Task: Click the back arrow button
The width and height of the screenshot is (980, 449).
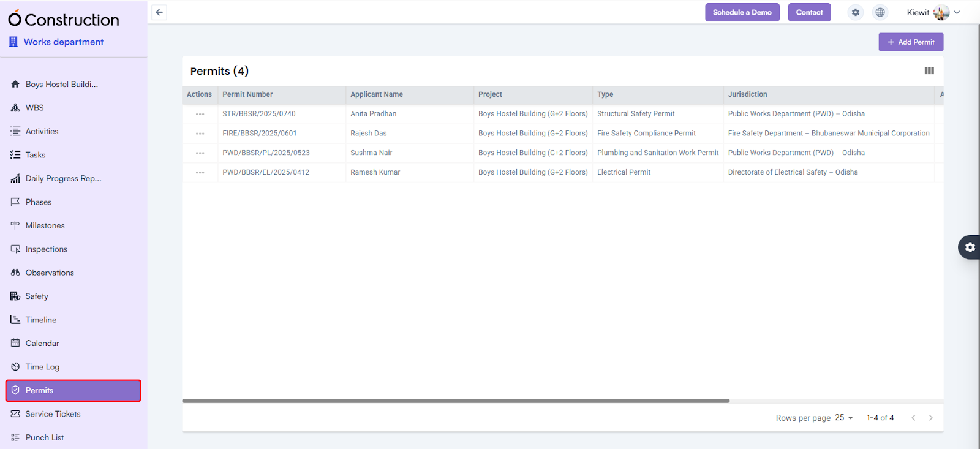Action: tap(159, 12)
